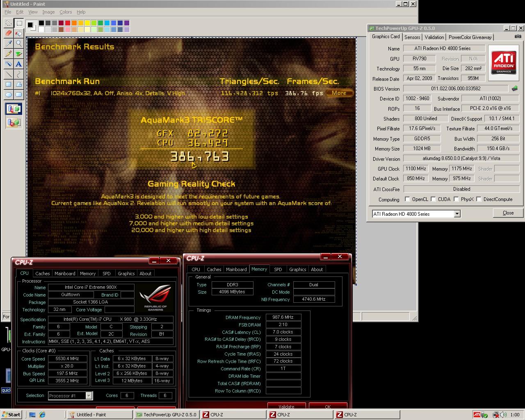Pick the red color swatch in Paint palette
The height and width of the screenshot is (420, 525).
68,23
